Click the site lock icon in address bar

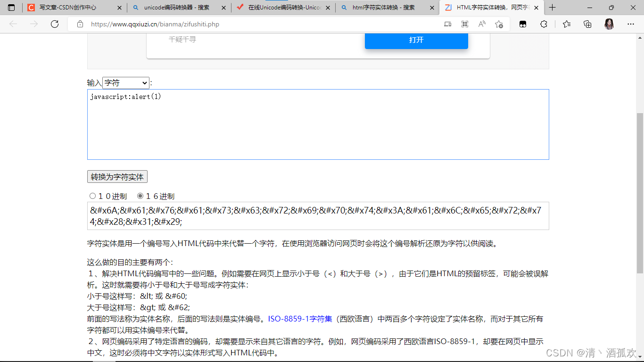80,24
